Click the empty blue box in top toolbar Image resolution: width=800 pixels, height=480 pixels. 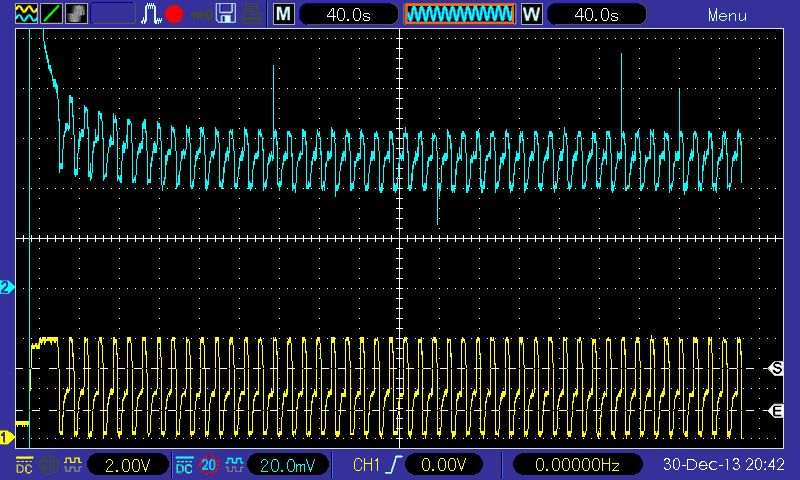click(113, 13)
